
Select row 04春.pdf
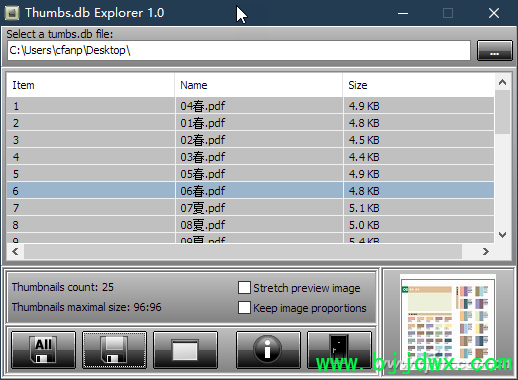coord(250,106)
